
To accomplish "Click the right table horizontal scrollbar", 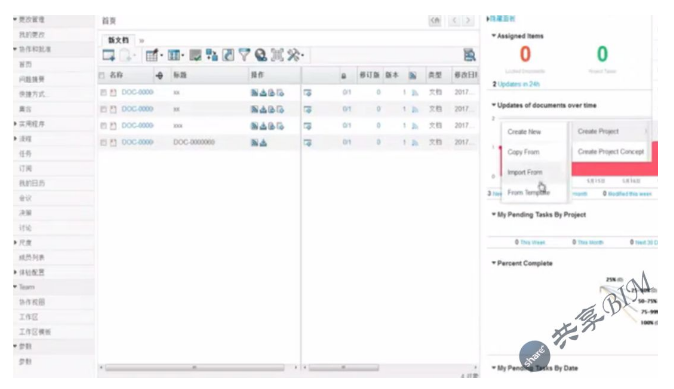I will point(344,368).
